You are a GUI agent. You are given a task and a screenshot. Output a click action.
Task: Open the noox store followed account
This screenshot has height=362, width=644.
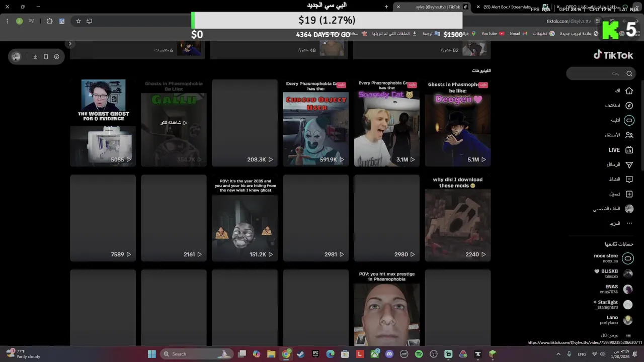[x=613, y=258]
